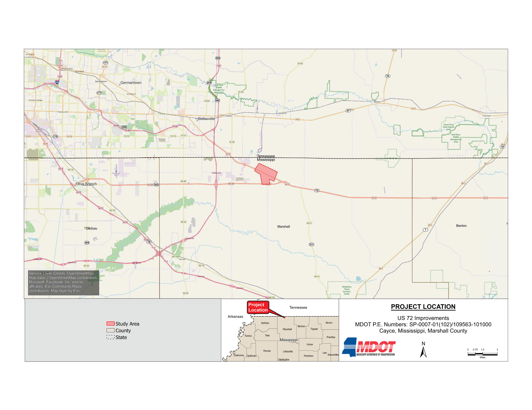Click the MDOT logo
Screen dimensions: 532x410
[369, 347]
